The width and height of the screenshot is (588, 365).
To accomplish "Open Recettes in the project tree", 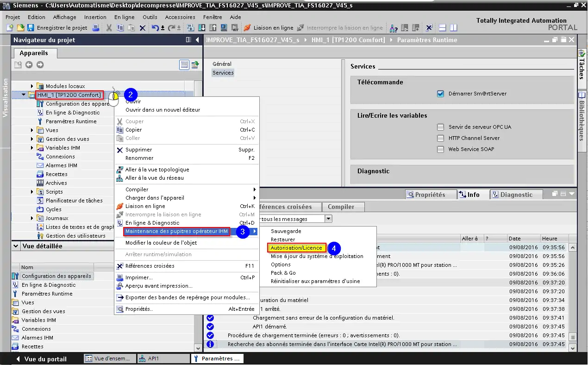I will click(56, 174).
